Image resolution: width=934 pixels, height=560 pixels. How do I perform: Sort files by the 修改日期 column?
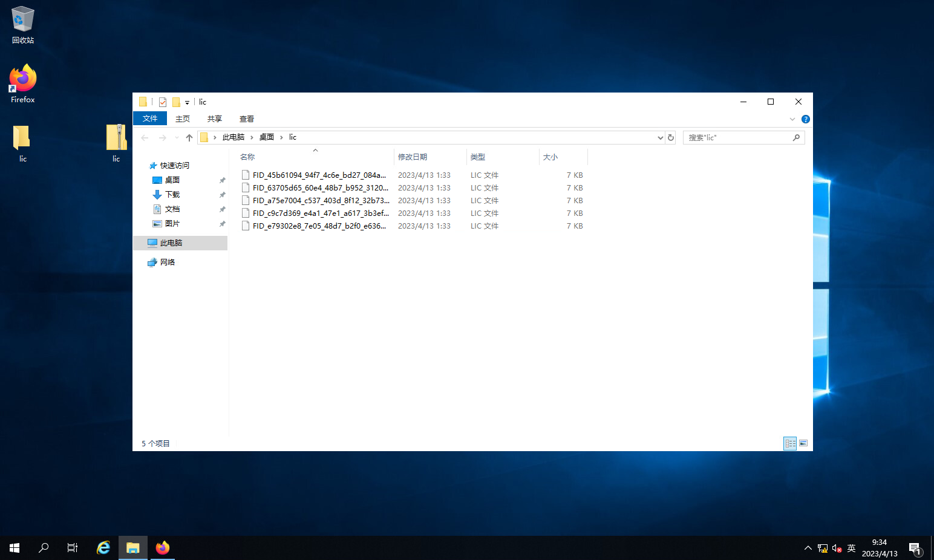413,157
